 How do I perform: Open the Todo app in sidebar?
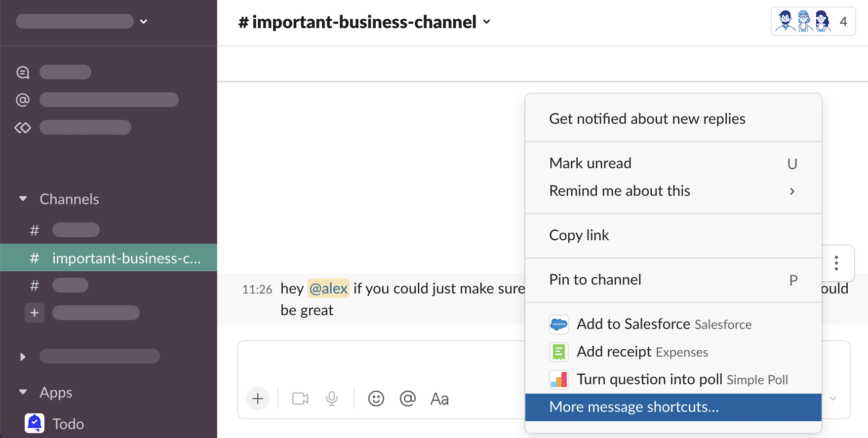click(x=68, y=424)
